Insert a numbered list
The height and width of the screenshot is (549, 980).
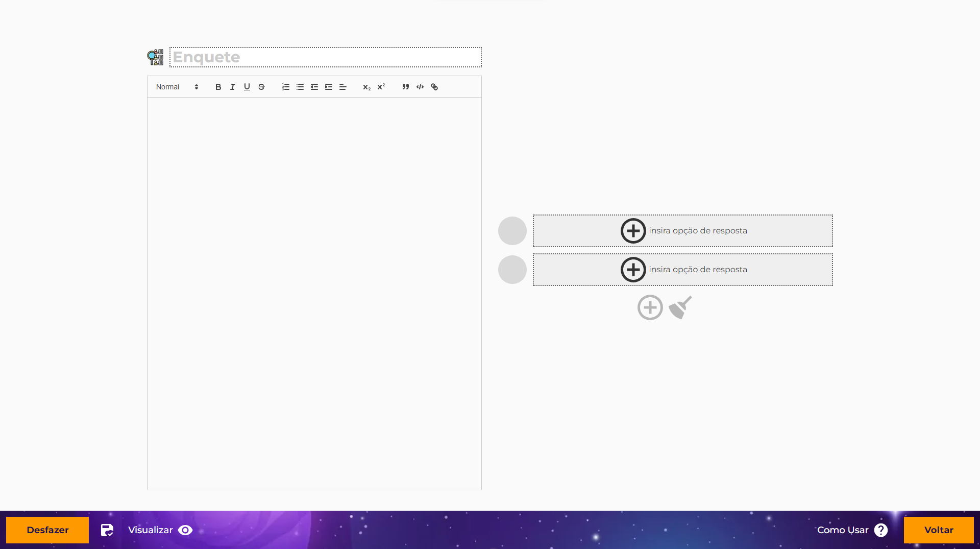[285, 87]
